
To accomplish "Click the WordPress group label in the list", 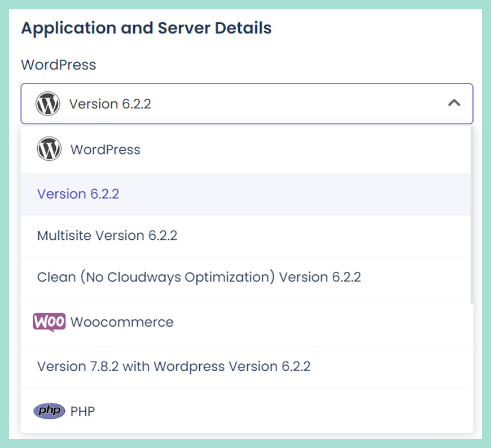I will 105,150.
